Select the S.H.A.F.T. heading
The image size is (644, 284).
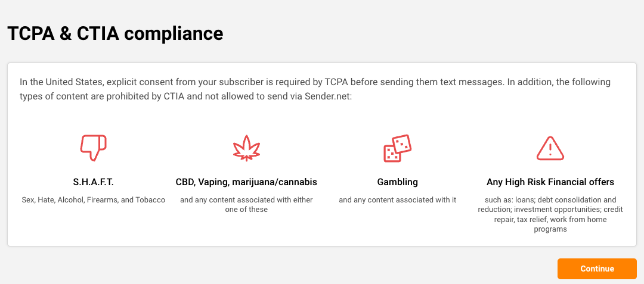93,182
